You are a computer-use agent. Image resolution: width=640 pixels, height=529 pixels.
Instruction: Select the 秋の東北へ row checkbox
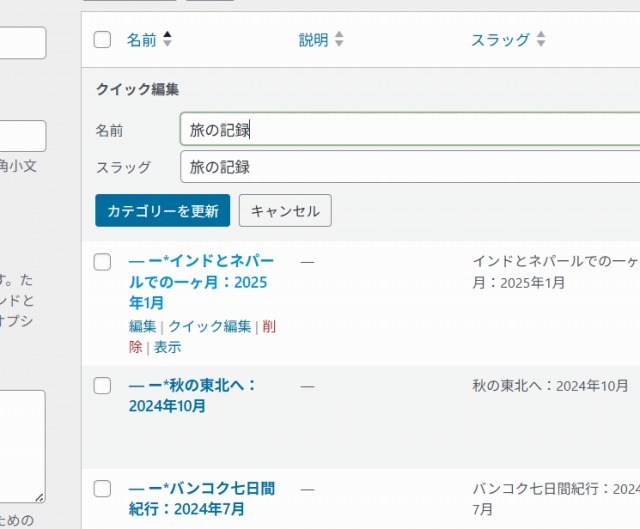click(102, 385)
